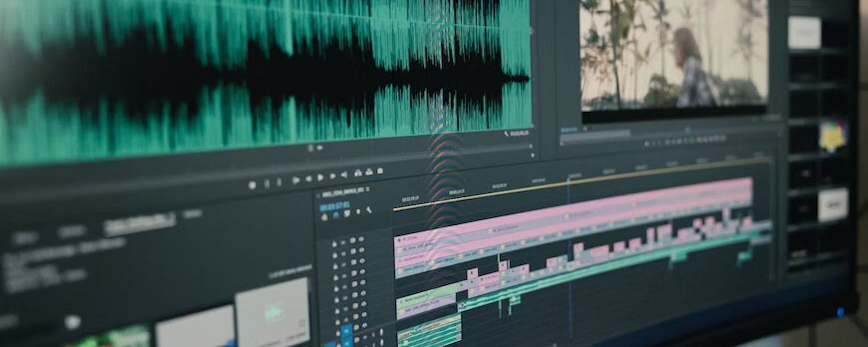Click Mark In in the Source monitor

click(267, 183)
